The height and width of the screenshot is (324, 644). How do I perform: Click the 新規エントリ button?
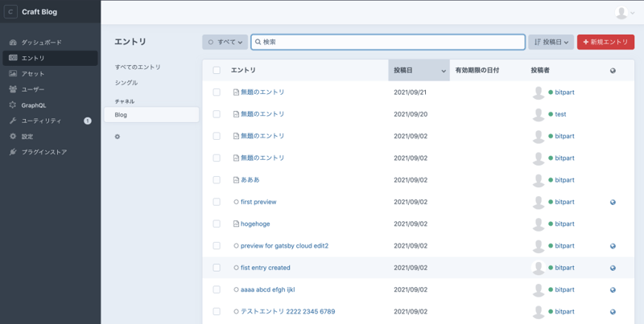605,42
